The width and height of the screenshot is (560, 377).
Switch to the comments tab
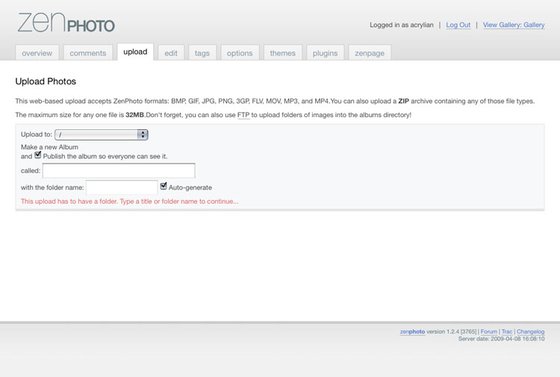point(88,53)
